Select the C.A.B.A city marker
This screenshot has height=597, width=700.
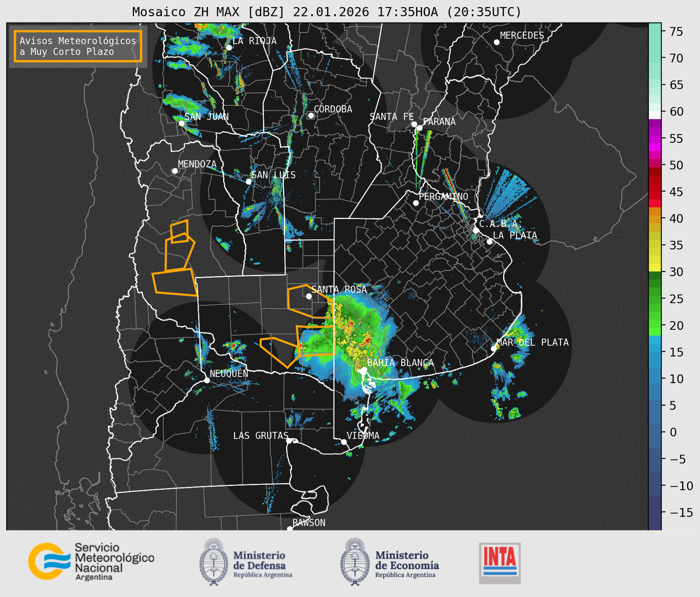[x=476, y=230]
